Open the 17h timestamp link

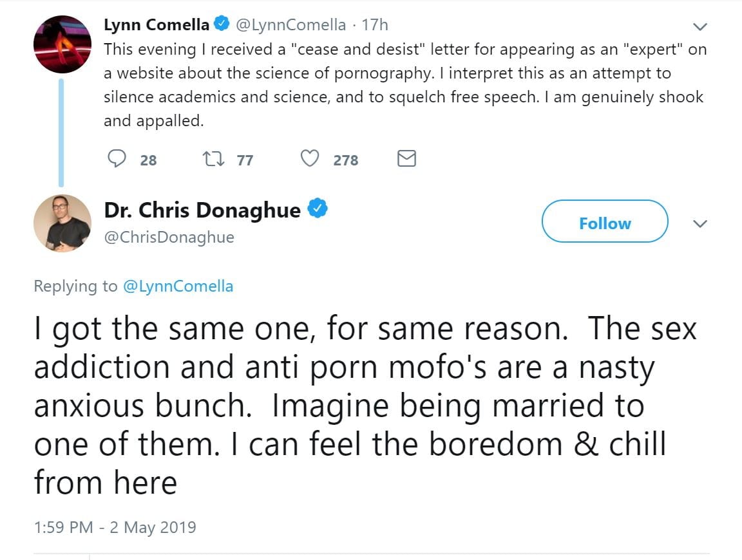pos(376,25)
